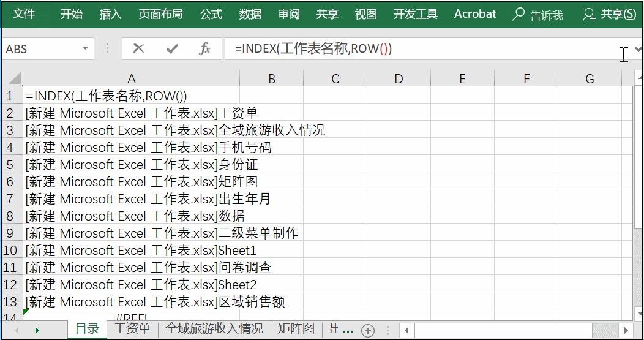The height and width of the screenshot is (340, 644).
Task: Select row 10 header
Action: [12, 251]
